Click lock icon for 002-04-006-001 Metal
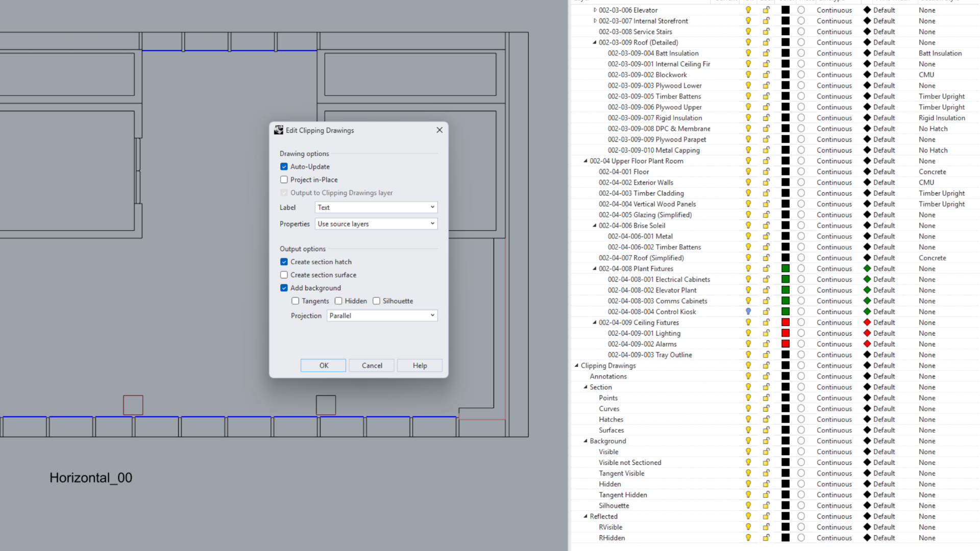 [x=766, y=237]
